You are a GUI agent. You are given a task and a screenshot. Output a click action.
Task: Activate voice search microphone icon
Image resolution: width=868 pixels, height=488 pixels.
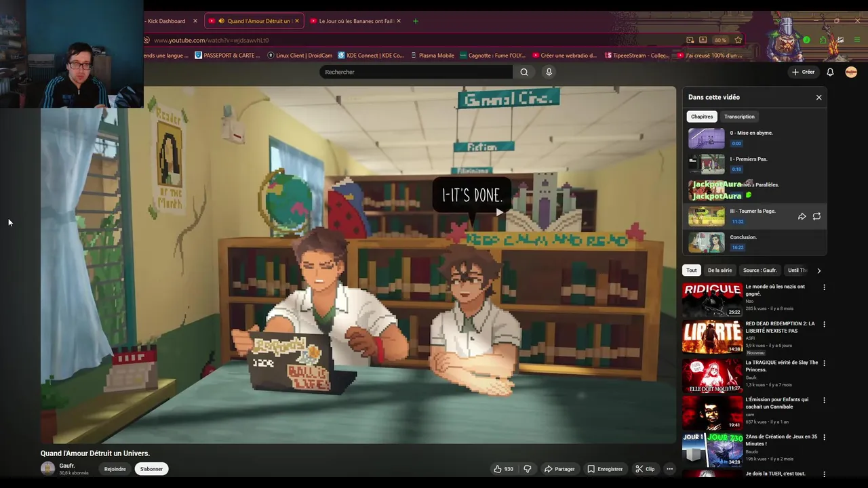coord(549,72)
